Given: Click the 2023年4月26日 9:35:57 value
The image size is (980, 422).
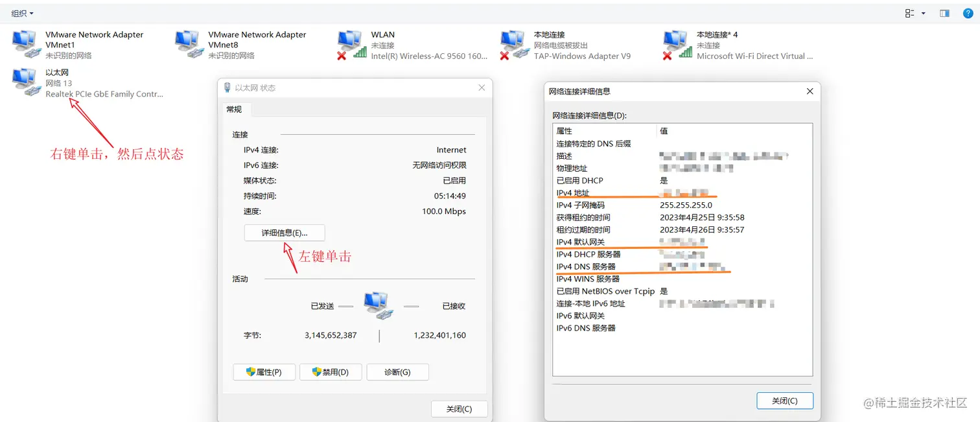Looking at the screenshot, I should (702, 229).
